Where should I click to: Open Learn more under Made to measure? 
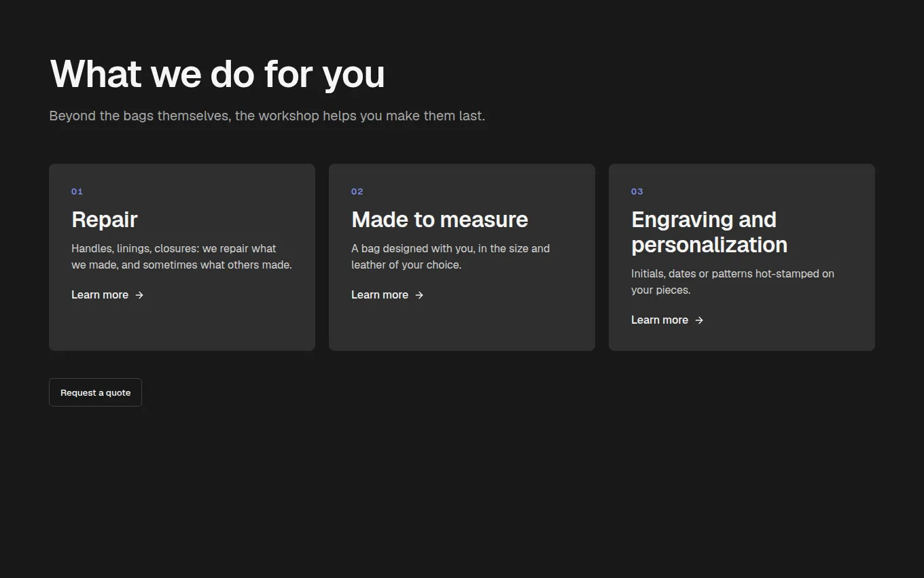coord(387,295)
